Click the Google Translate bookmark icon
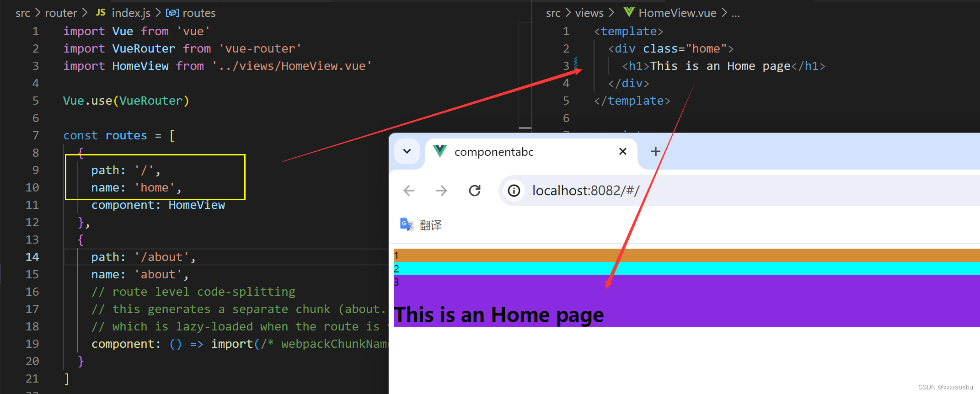 pyautogui.click(x=406, y=224)
